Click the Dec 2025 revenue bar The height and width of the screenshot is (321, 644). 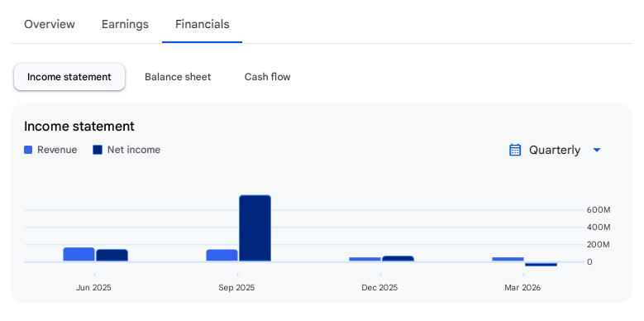pyautogui.click(x=365, y=259)
